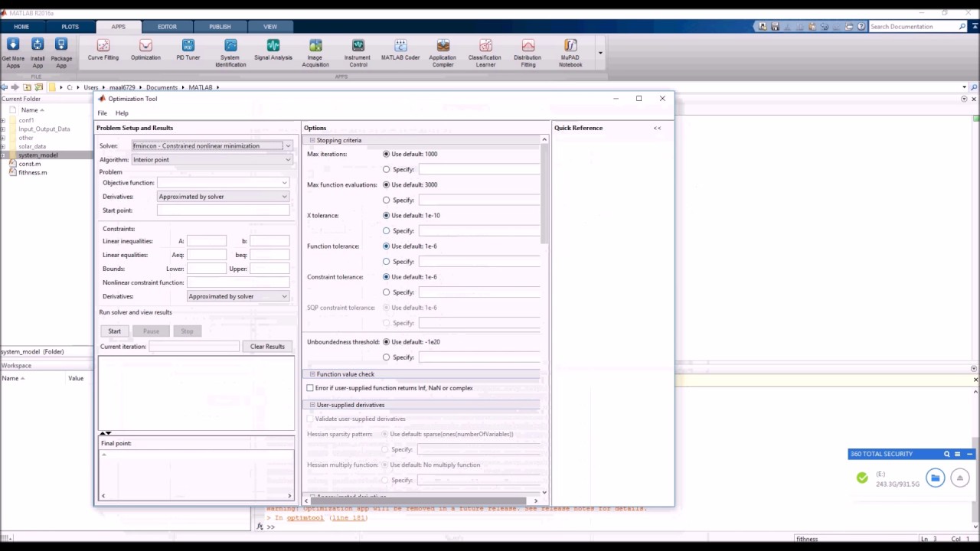This screenshot has width=980, height=551.
Task: Collapse the Quick Reference panel
Action: coord(657,128)
